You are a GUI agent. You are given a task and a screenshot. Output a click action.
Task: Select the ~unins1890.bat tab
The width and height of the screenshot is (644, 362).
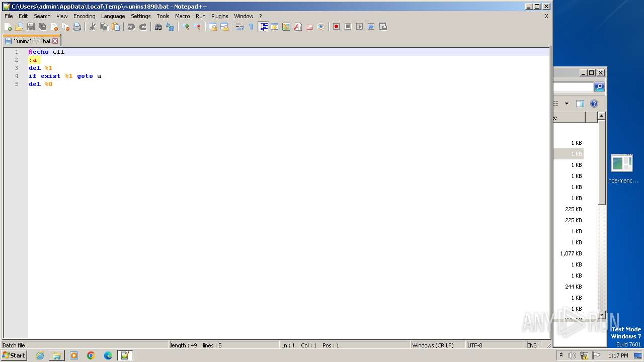pyautogui.click(x=32, y=41)
